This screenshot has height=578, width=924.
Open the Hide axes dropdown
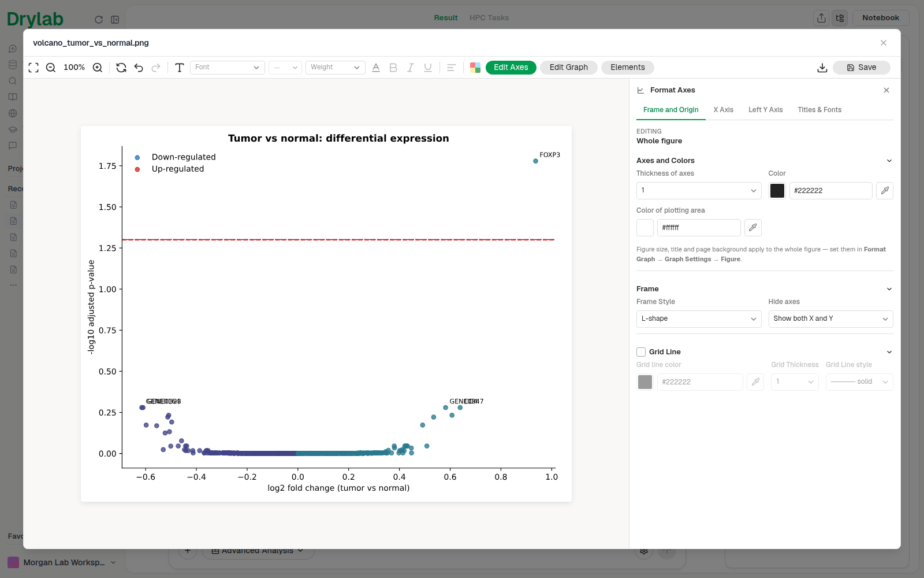click(830, 319)
